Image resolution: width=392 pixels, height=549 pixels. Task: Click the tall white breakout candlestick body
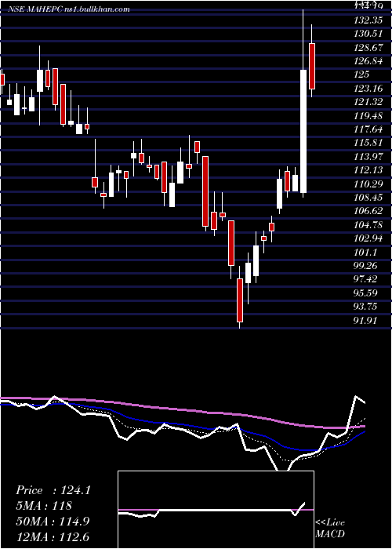[x=303, y=131]
